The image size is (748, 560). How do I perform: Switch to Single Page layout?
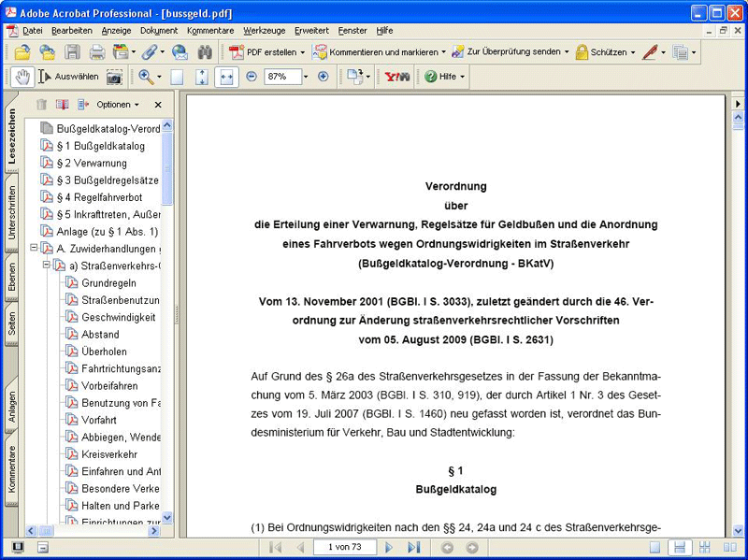click(655, 548)
